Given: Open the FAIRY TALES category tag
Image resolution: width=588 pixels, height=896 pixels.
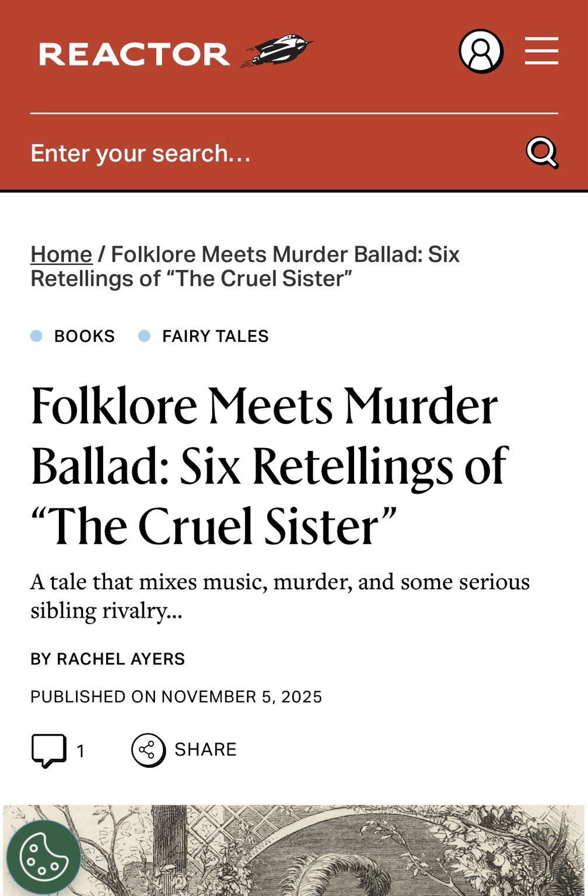Looking at the screenshot, I should pyautogui.click(x=215, y=336).
